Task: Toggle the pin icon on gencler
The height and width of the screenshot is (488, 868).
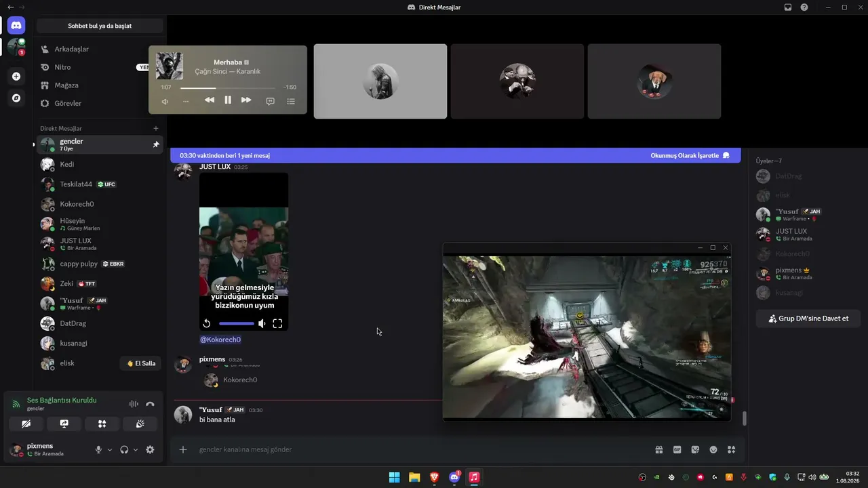Action: coord(156,144)
